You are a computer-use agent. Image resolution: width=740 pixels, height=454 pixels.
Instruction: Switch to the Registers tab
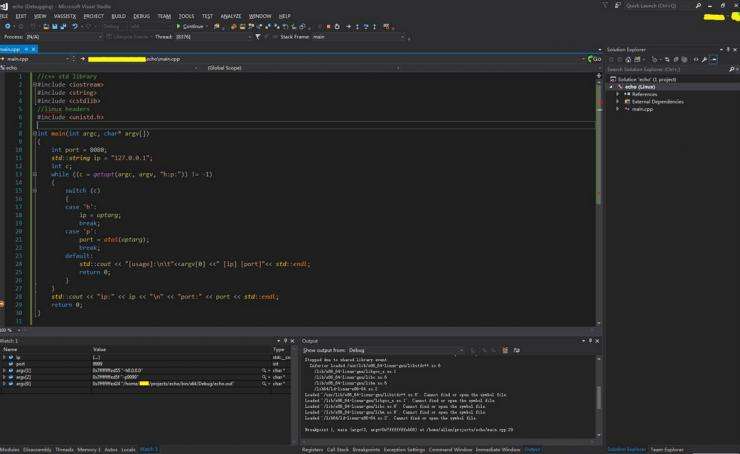tap(312, 449)
